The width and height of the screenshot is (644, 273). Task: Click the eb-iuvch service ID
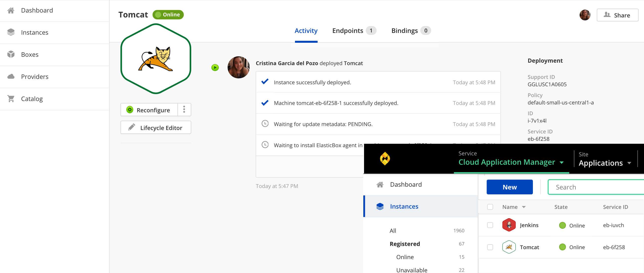(613, 225)
